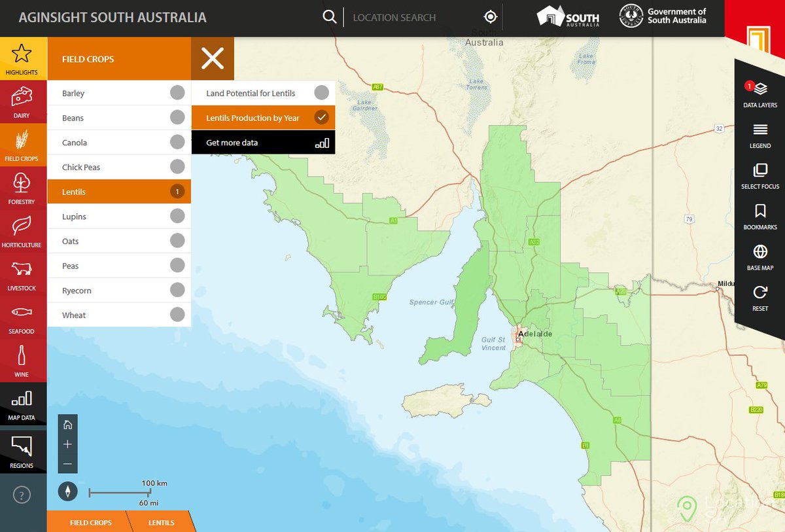The width and height of the screenshot is (785, 532).
Task: Select Lupins crop
Action: [119, 217]
